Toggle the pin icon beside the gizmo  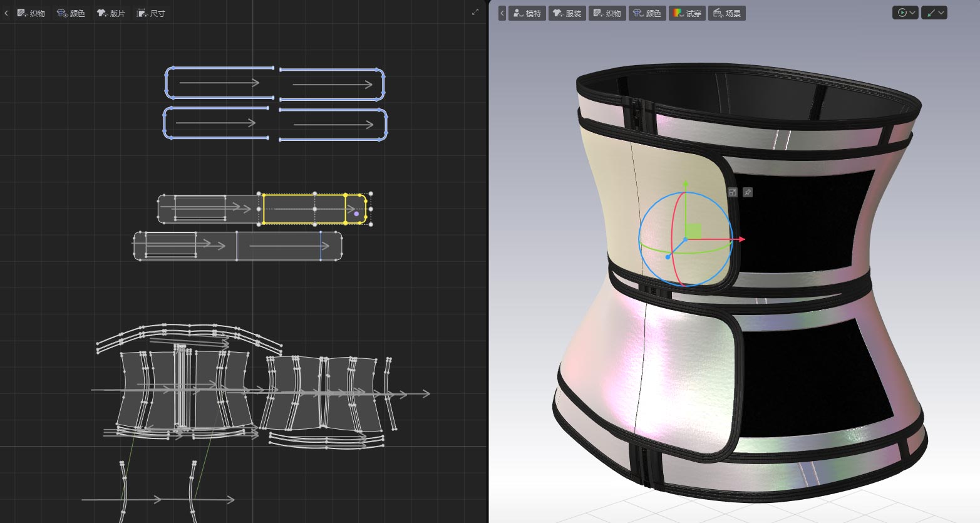pyautogui.click(x=748, y=192)
